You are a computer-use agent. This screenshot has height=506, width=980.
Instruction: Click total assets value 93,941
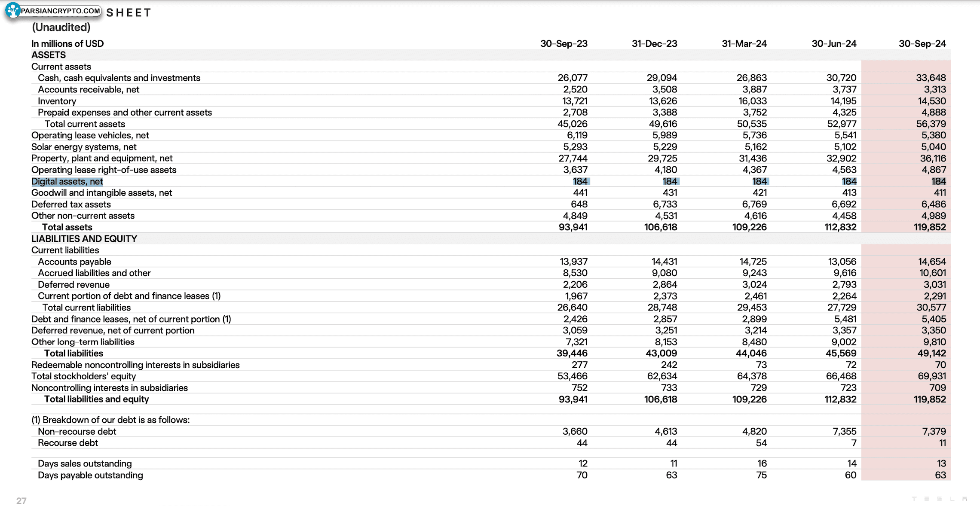click(573, 227)
